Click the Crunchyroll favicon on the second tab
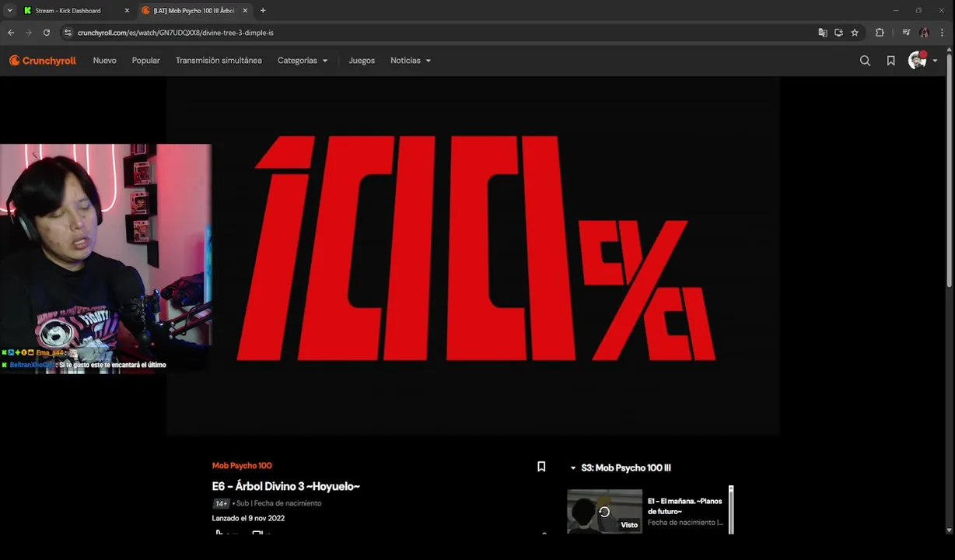The height and width of the screenshot is (560, 955). (x=146, y=11)
